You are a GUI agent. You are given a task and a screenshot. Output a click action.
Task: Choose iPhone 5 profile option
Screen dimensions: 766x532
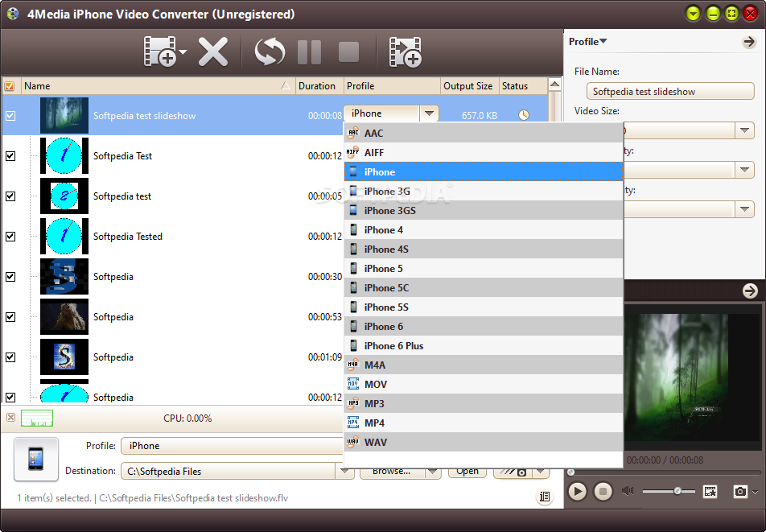point(484,268)
